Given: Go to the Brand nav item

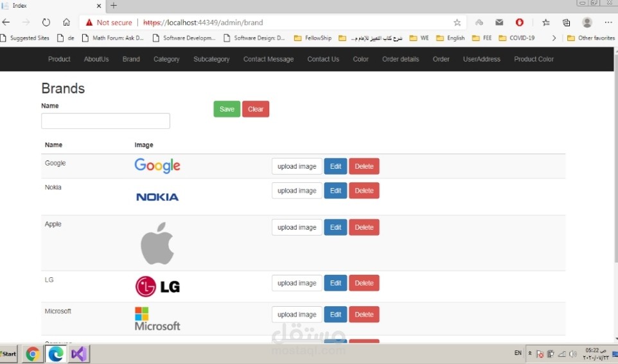Looking at the screenshot, I should click(131, 59).
